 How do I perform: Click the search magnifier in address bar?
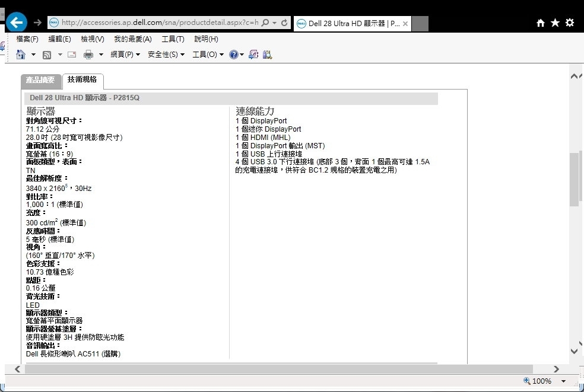(x=265, y=23)
